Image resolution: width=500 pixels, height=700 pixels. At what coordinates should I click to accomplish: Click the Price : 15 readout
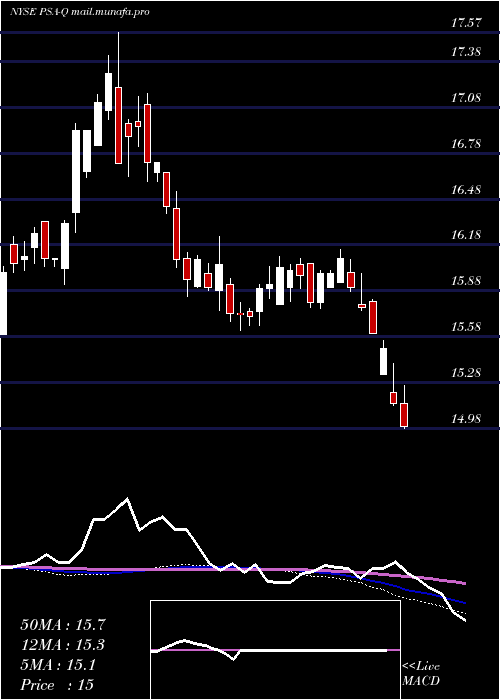[57, 685]
